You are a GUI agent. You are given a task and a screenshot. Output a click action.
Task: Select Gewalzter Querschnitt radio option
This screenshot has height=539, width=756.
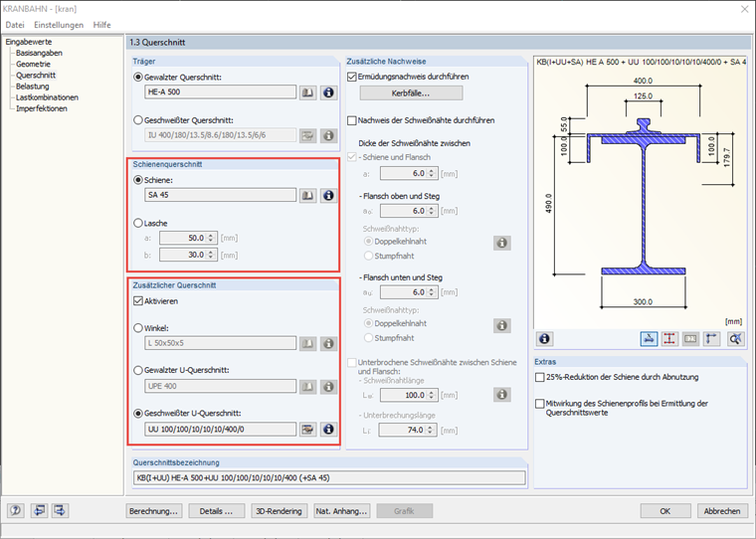coord(138,78)
